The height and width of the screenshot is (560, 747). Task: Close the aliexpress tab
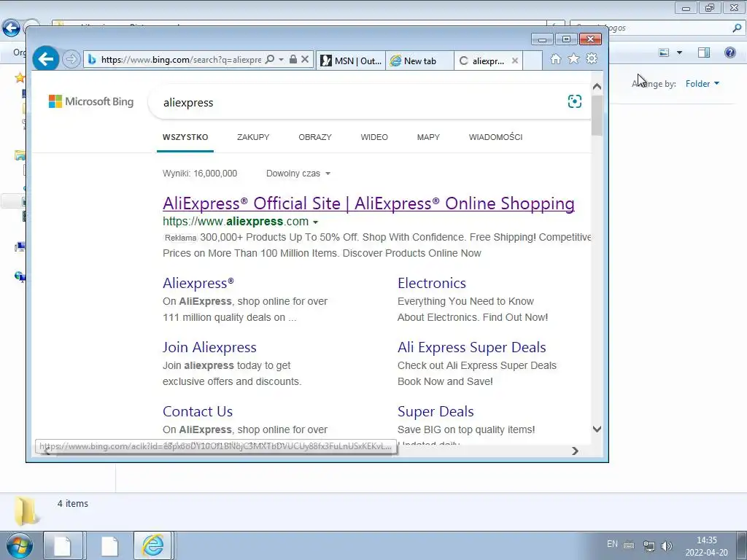514,61
